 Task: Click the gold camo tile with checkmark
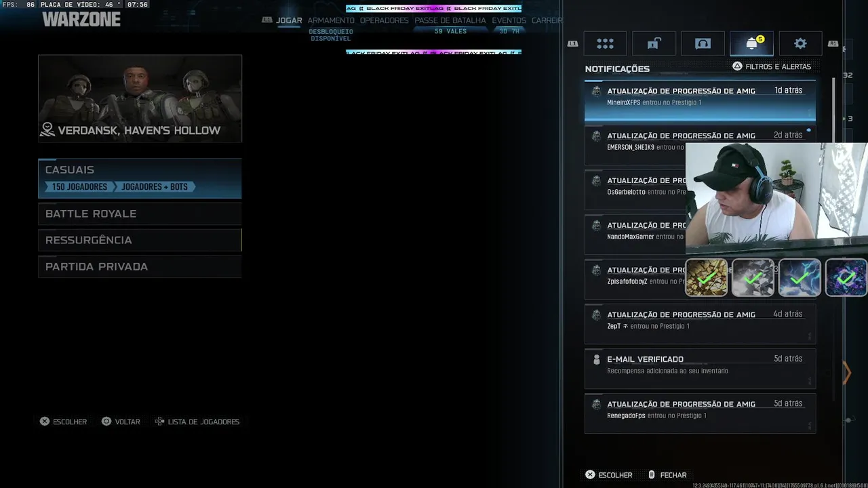pos(707,278)
